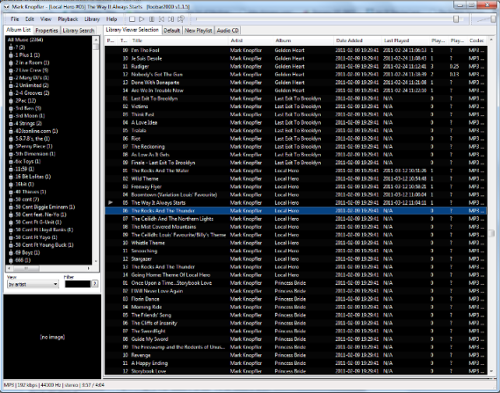Select track 'A Happy Ending' in the playlist

pyautogui.click(x=295, y=363)
